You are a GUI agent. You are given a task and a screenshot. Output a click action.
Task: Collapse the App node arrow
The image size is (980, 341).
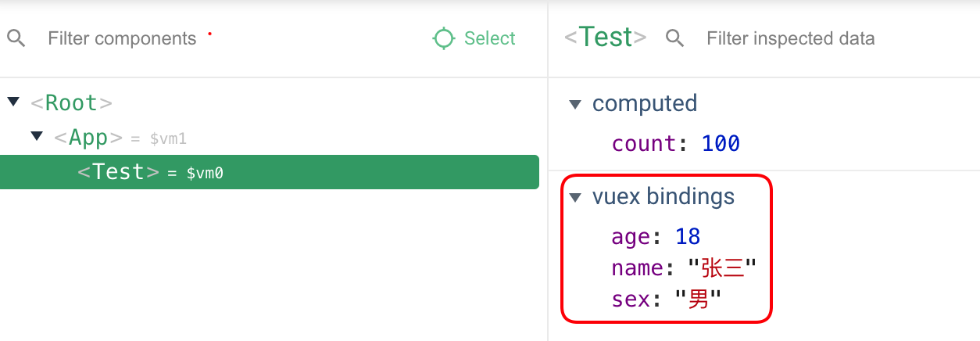(x=37, y=137)
